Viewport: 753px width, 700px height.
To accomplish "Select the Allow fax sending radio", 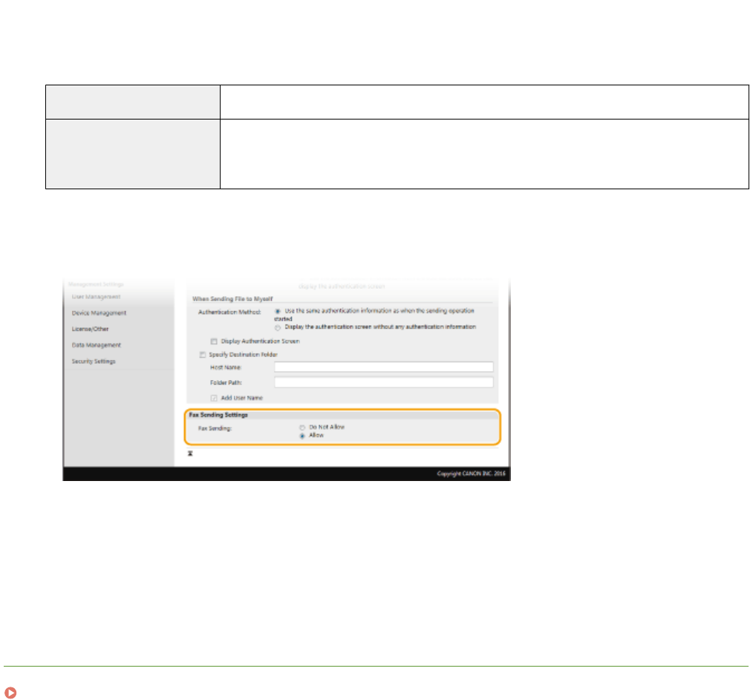I will click(302, 436).
